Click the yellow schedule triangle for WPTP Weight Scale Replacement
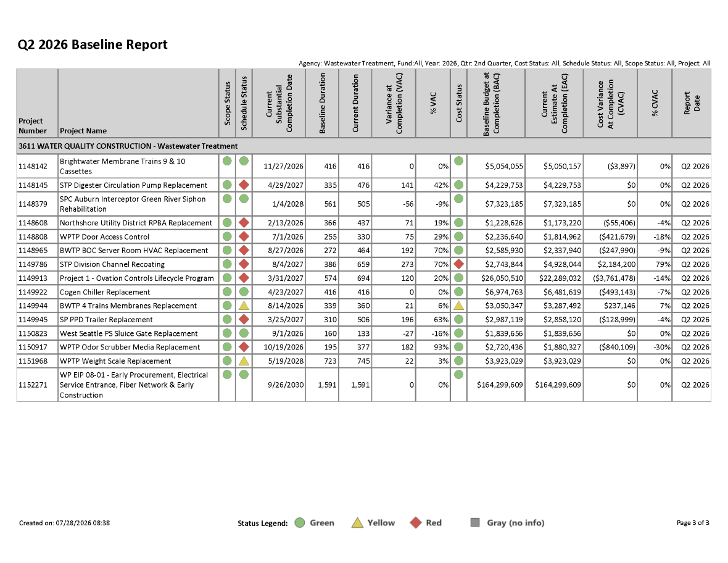 point(244,361)
